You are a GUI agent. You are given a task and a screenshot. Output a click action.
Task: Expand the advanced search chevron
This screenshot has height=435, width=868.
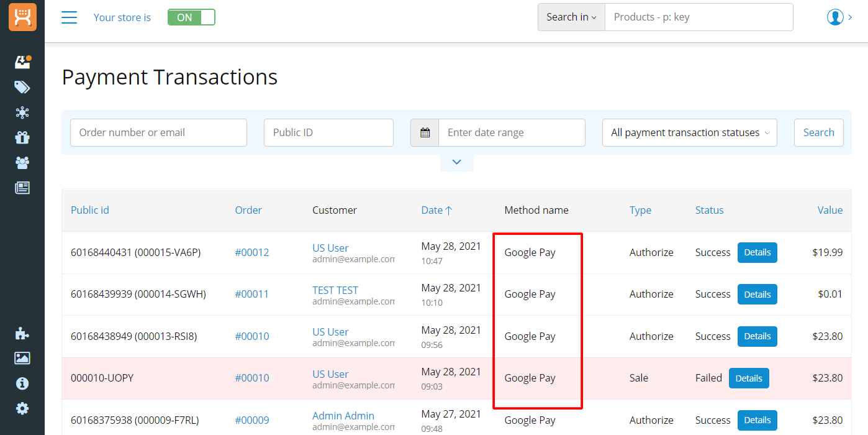[457, 162]
